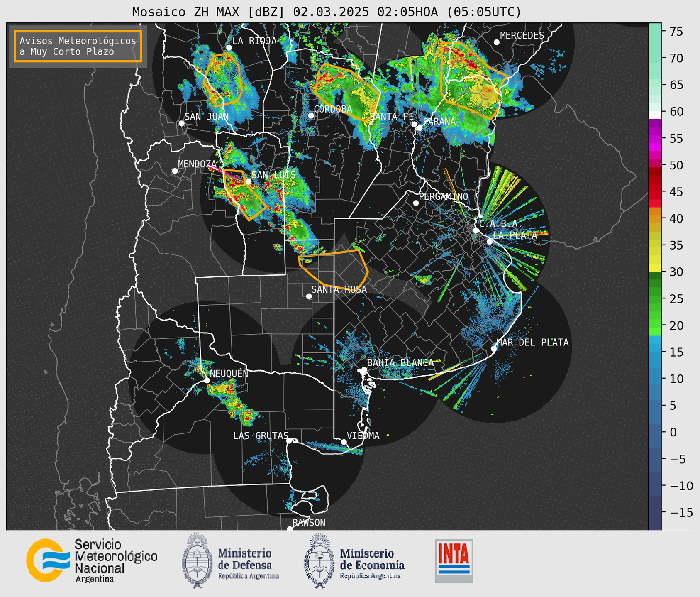
Task: Click the LA RIOJA city label
Action: point(254,41)
